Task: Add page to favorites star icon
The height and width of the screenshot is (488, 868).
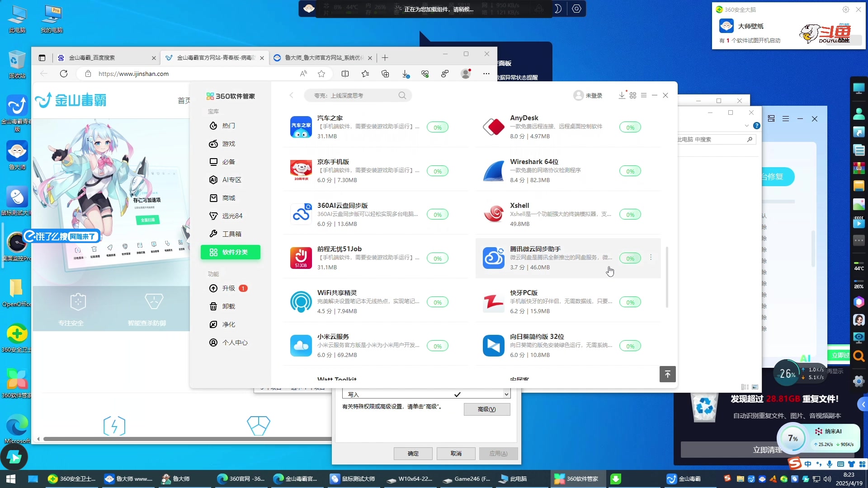Action: 321,74
